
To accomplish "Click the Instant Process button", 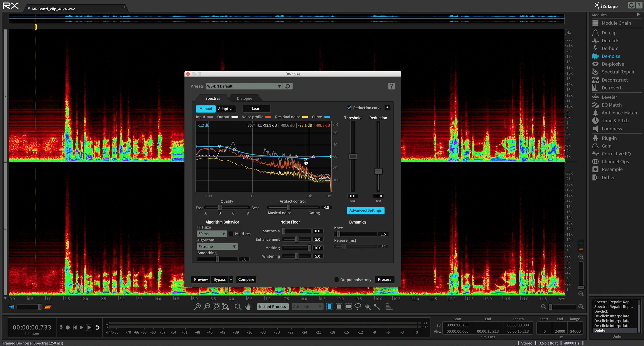I will tap(272, 307).
